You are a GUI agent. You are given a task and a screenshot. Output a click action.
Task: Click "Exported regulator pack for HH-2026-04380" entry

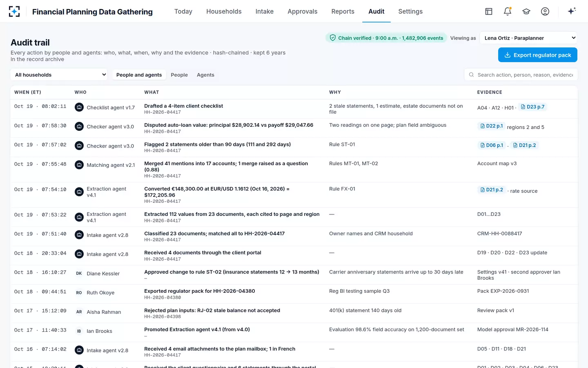[200, 291]
